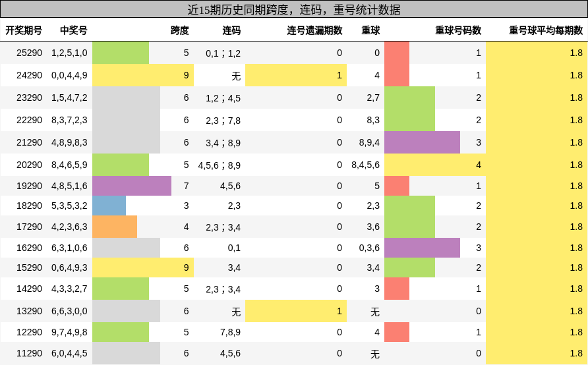Click the 重球号码数 column header
Screen dimensions: 588x365
[458, 30]
